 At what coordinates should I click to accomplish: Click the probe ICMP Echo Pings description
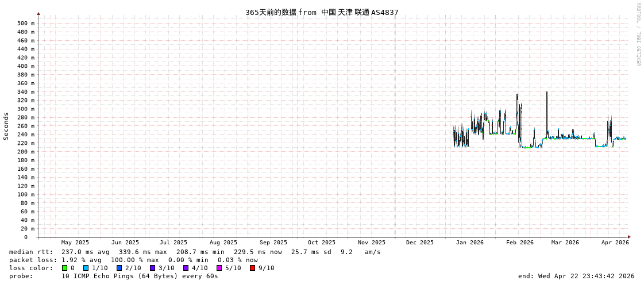coord(140,276)
